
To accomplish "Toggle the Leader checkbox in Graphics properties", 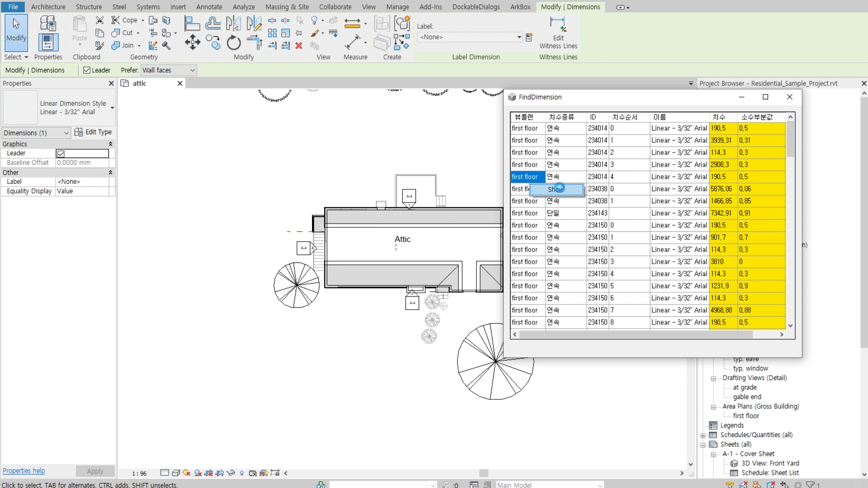I will coord(61,154).
